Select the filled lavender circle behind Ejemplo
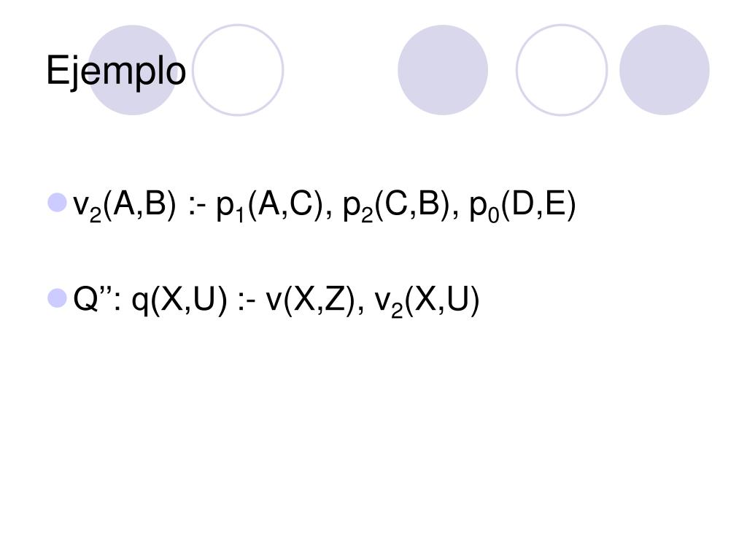This screenshot has height=560, width=747. pyautogui.click(x=133, y=70)
